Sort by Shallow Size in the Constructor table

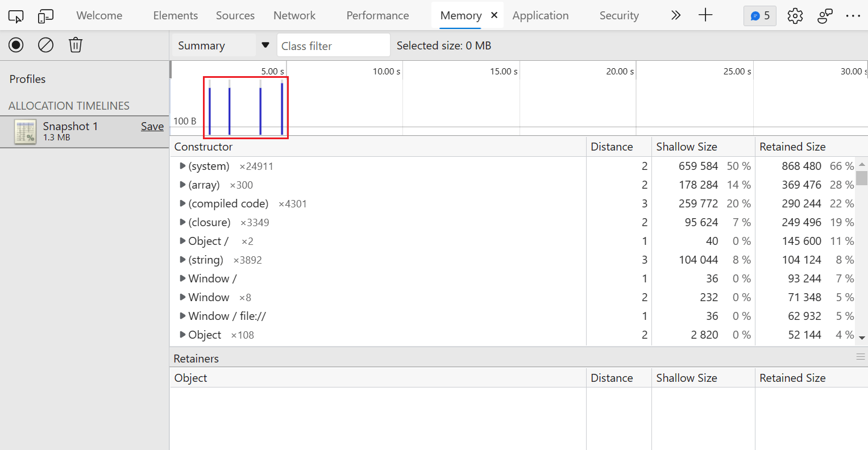(703, 147)
